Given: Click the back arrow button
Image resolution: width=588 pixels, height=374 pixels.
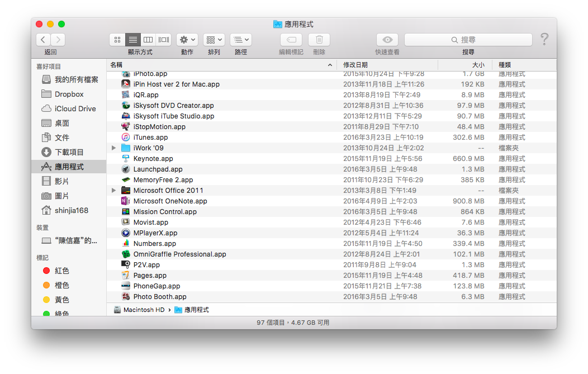Looking at the screenshot, I should (x=43, y=40).
